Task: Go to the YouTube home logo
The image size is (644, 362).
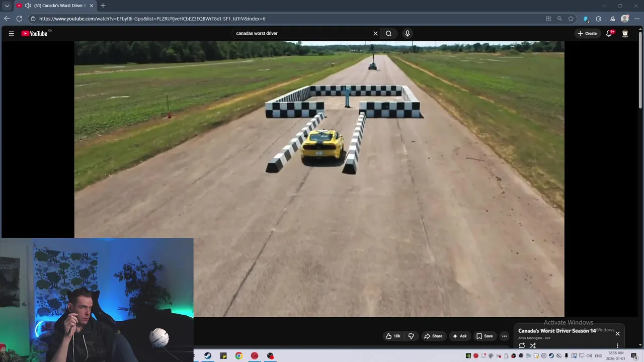Action: coord(35,34)
